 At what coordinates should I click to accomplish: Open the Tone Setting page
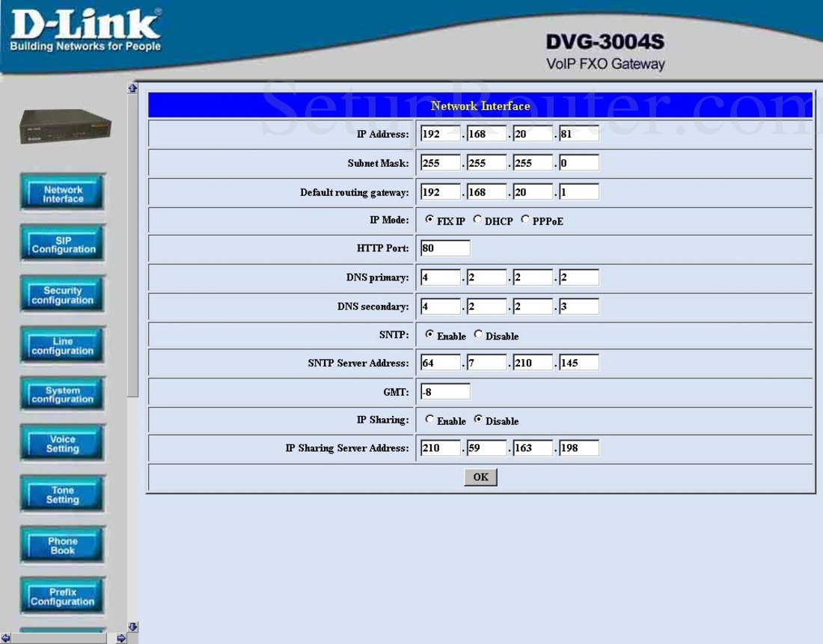pos(62,494)
